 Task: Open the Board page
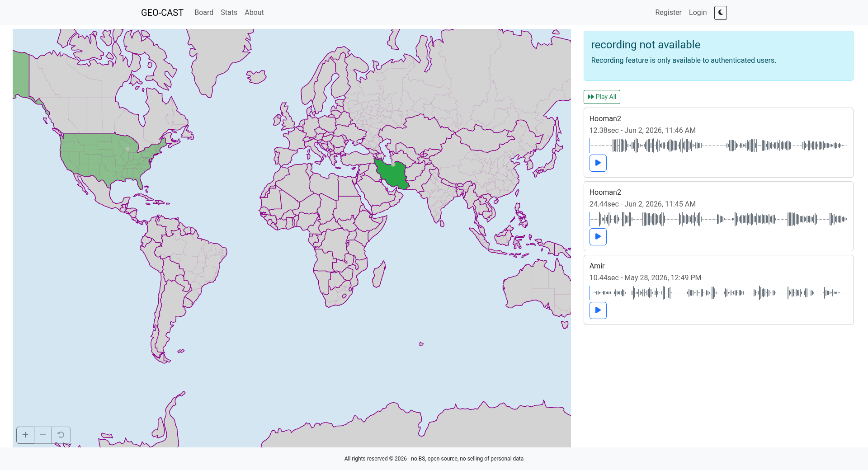tap(204, 13)
